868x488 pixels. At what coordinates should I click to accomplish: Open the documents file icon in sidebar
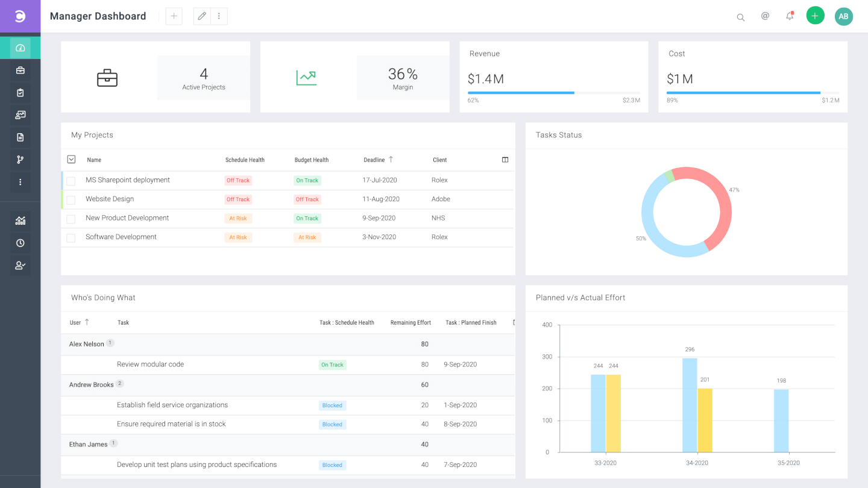(20, 137)
